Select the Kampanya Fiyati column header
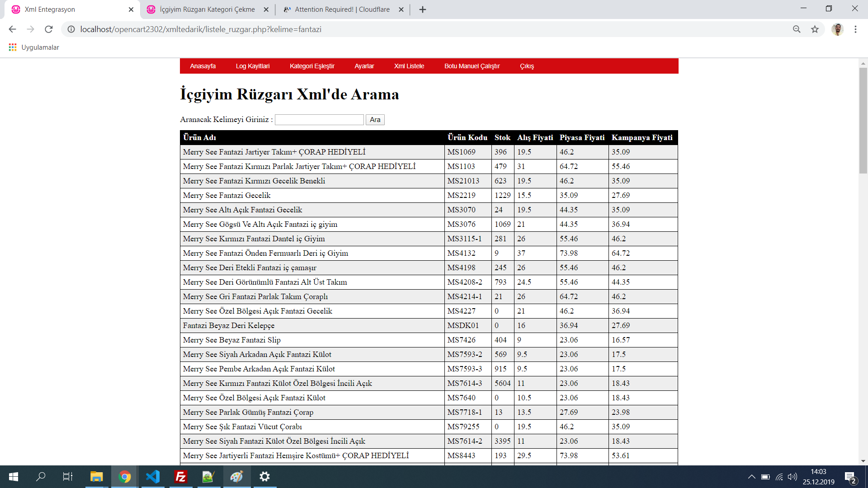This screenshot has height=488, width=868. click(642, 138)
